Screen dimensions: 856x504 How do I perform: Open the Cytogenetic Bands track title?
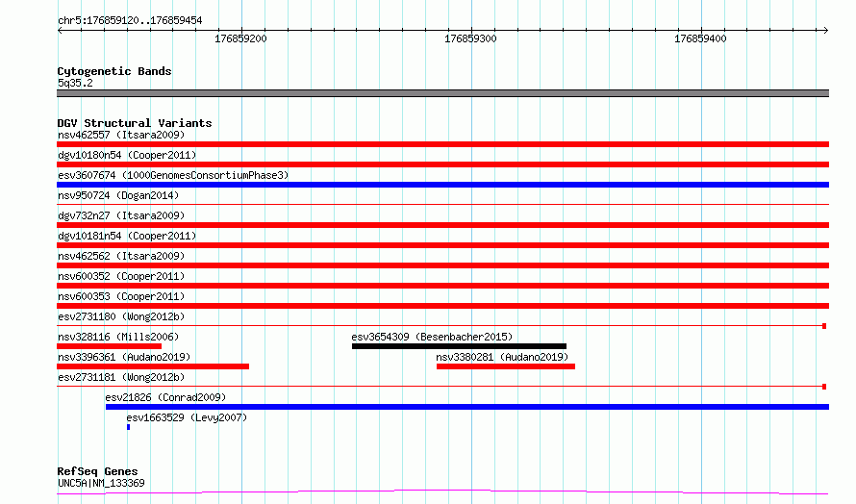114,71
